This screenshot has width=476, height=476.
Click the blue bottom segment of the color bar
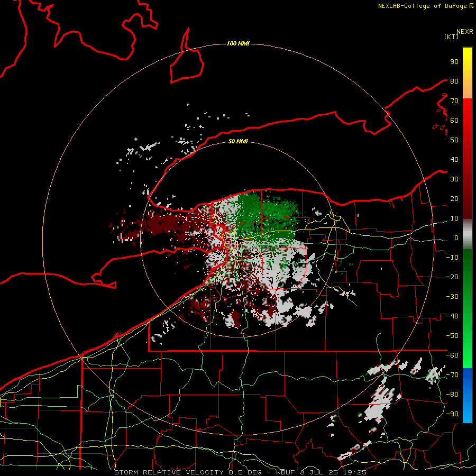click(467, 396)
